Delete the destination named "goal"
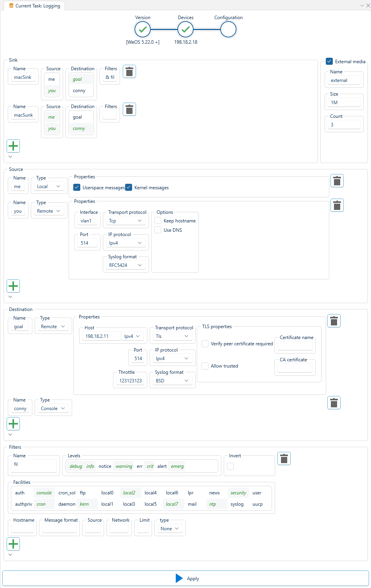This screenshot has width=371, height=588. tap(334, 320)
